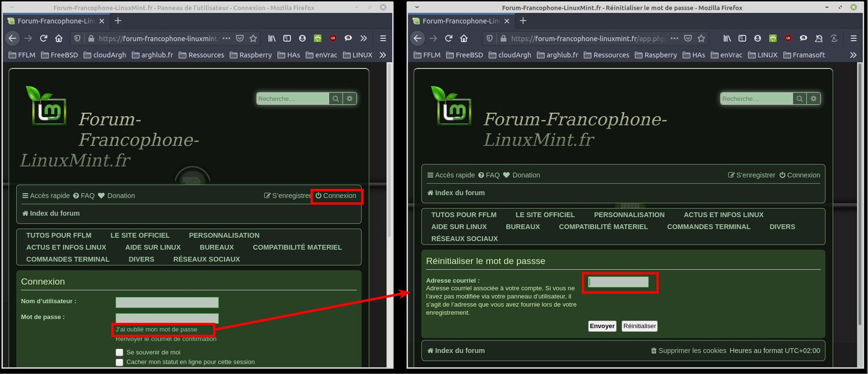Click the "Donation" link in the right window
The height and width of the screenshot is (374, 868).
(x=522, y=175)
